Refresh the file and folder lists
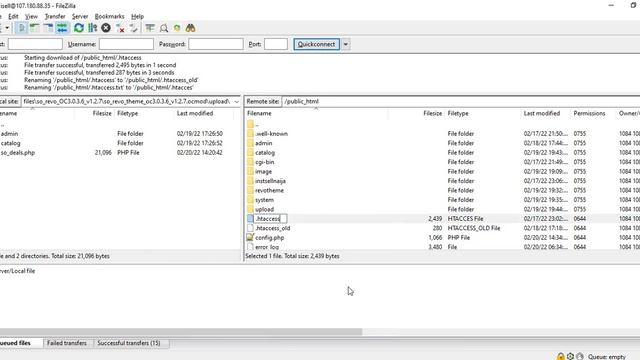 79,28
